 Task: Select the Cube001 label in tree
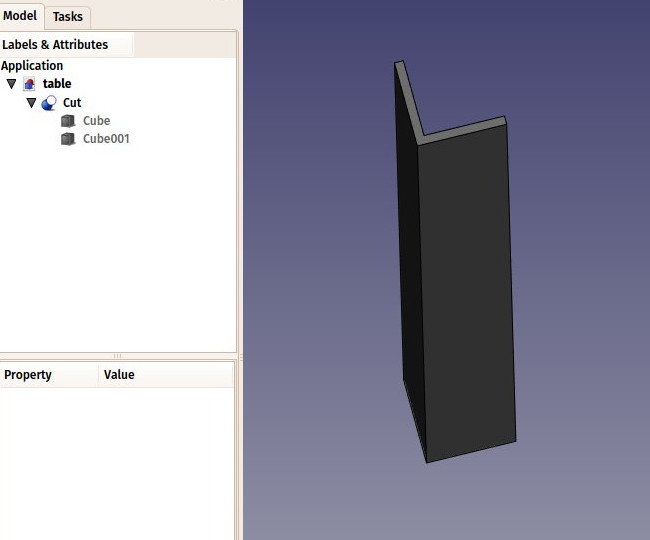pos(106,139)
